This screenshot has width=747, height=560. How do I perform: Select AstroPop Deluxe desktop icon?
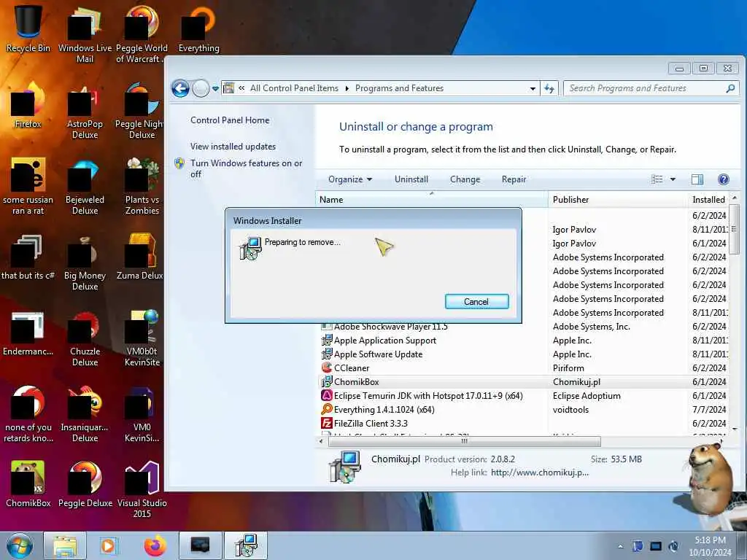[x=85, y=111]
